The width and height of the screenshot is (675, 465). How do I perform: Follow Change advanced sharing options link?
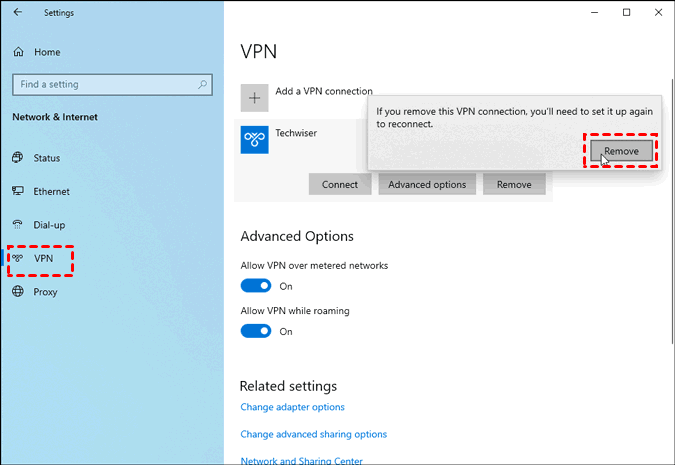click(x=313, y=434)
